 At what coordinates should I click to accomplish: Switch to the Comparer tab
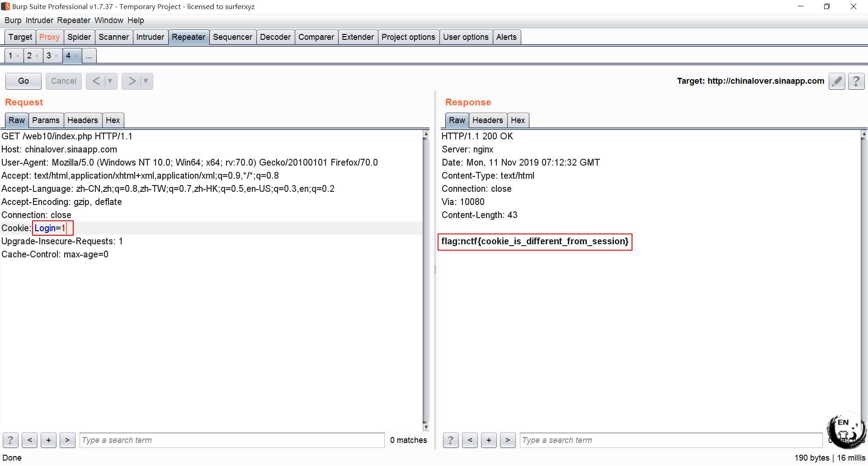[316, 37]
